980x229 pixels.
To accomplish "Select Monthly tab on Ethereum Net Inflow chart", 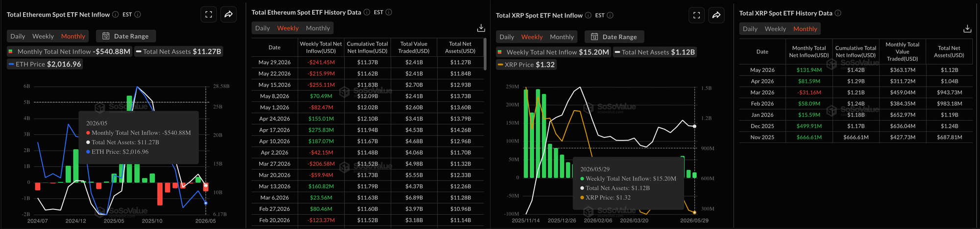I will [x=73, y=36].
